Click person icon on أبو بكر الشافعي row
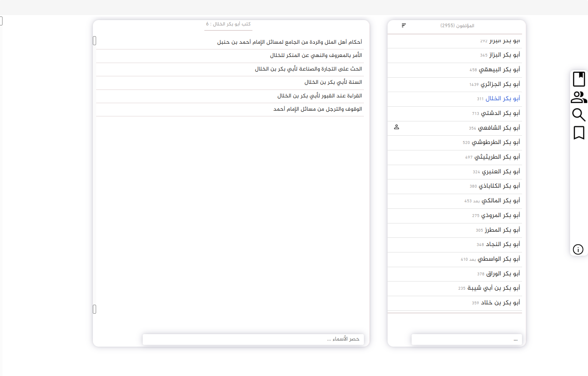Viewport: 588px width, 376px height. tap(397, 127)
